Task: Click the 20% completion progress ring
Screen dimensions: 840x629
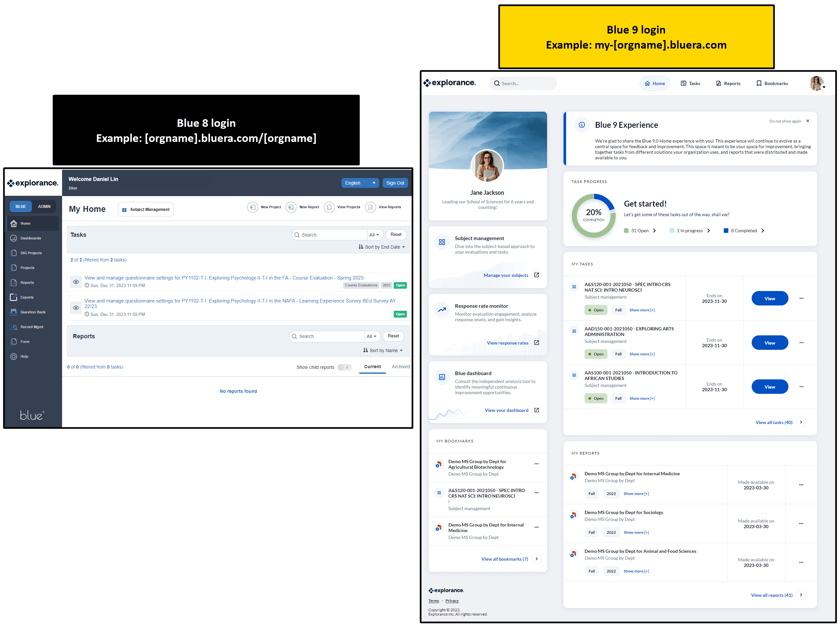Action: [593, 216]
